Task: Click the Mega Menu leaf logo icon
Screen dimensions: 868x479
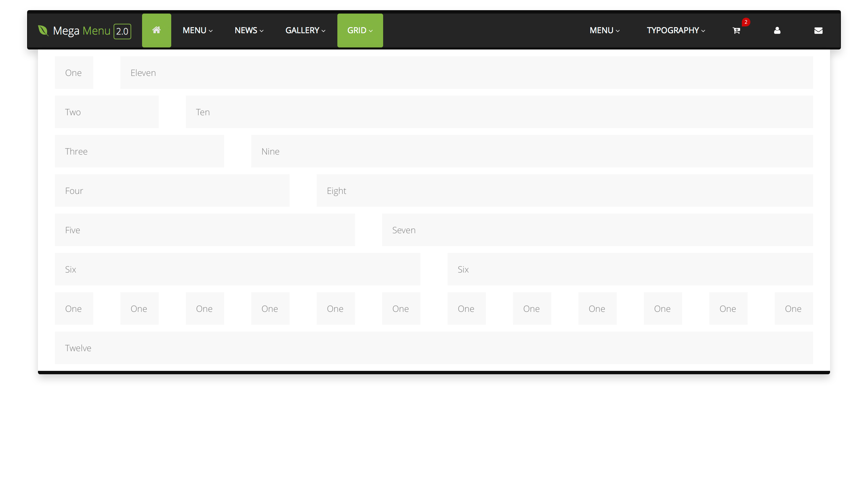Action: (44, 30)
